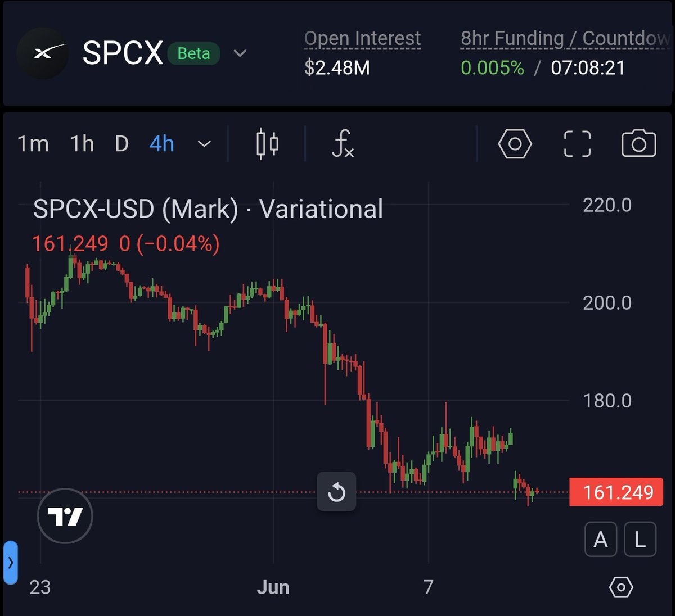Select the 1h timeframe
The height and width of the screenshot is (616, 675).
[x=82, y=144]
